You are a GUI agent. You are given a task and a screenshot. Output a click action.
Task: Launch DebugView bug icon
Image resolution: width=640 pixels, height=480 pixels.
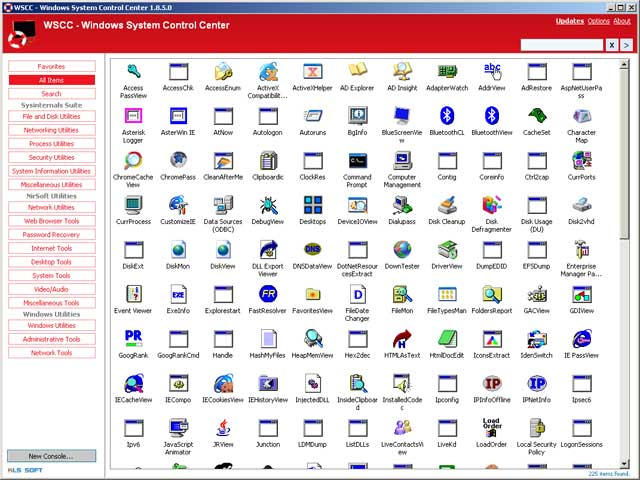tap(268, 205)
